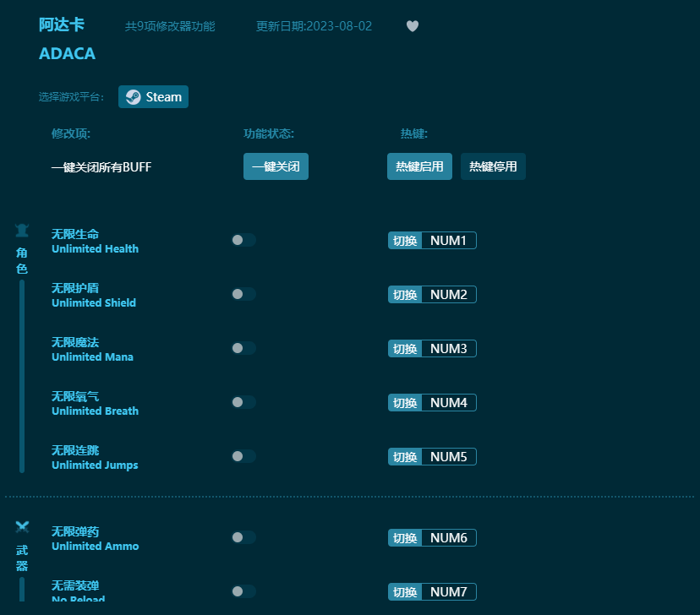Click the 武器 crossed-swords weapon icon
Screen dimensions: 700x615
pos(21,525)
